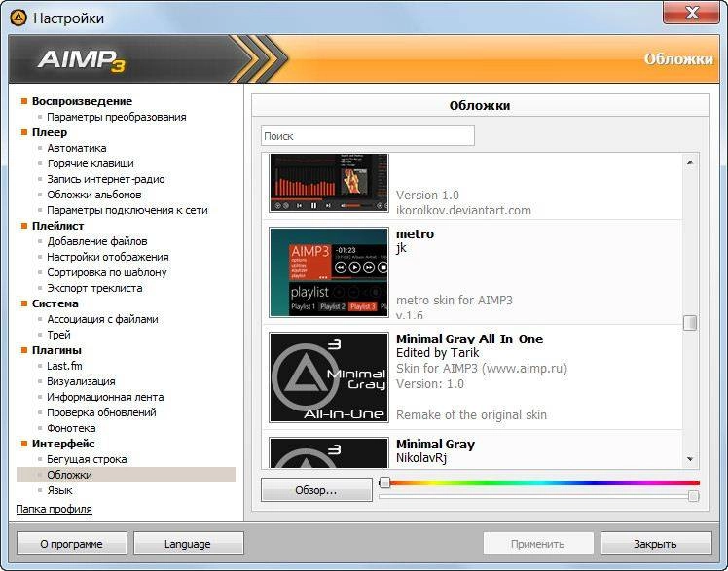Viewport: 728px width, 571px height.
Task: Click 'Edited by Tarik' text
Action: click(437, 353)
